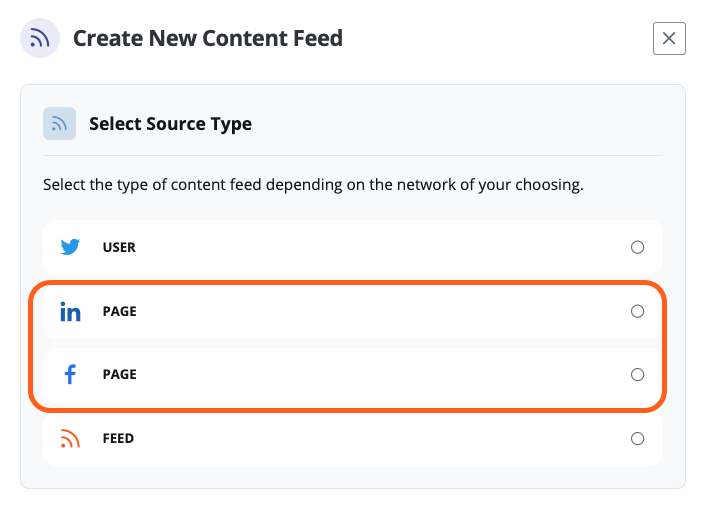This screenshot has height=507, width=702.
Task: Click the Create New Content Feed title
Action: click(208, 38)
